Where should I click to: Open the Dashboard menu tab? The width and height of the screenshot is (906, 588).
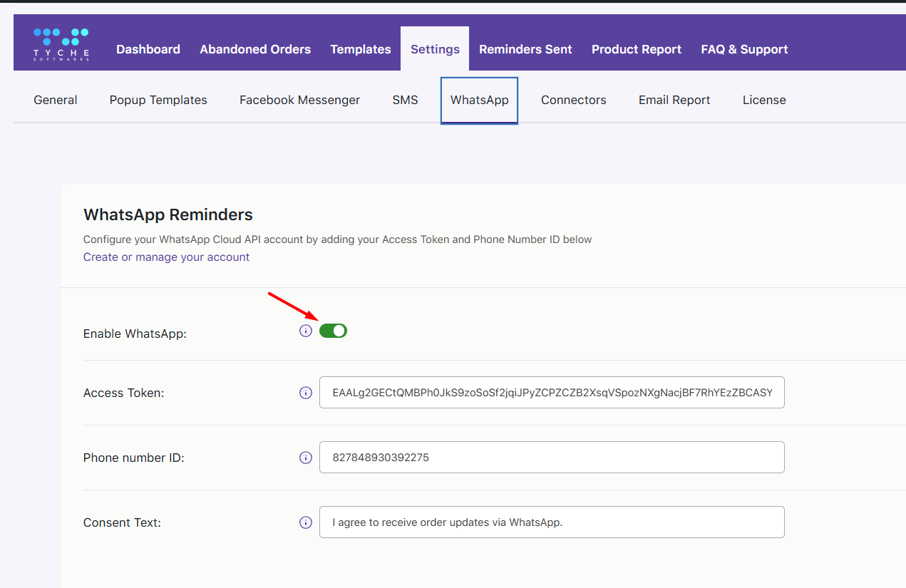[x=148, y=49]
